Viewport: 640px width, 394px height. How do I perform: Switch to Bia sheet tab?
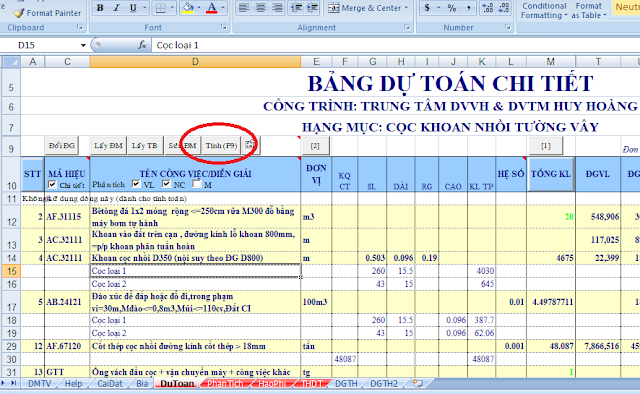pyautogui.click(x=142, y=383)
